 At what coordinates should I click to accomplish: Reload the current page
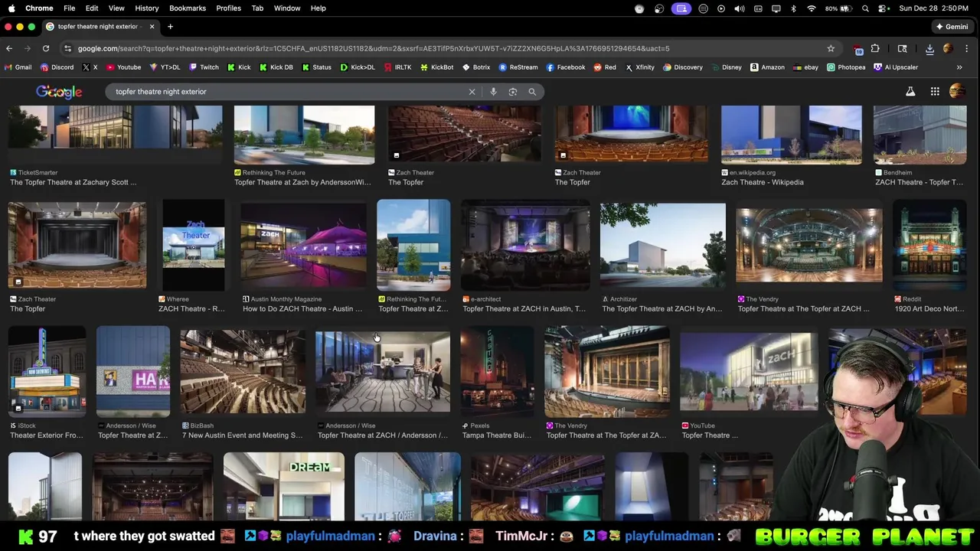(x=46, y=48)
